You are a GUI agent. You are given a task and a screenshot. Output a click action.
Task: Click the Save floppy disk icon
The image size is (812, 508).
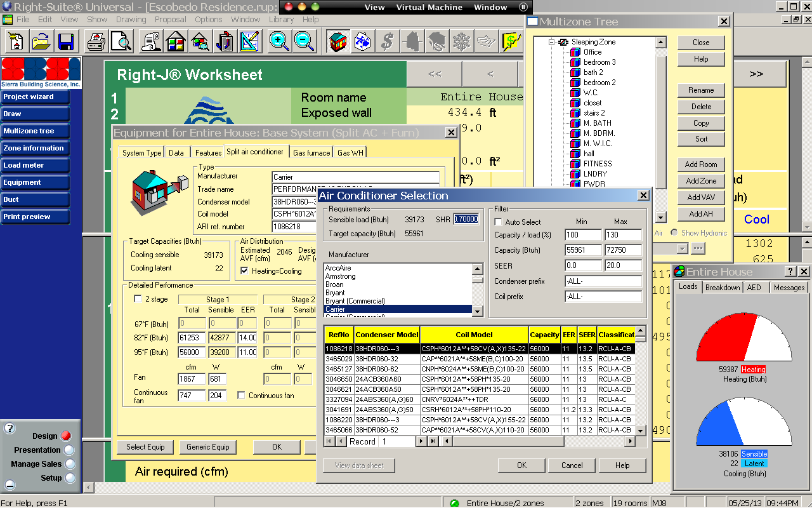[66, 42]
